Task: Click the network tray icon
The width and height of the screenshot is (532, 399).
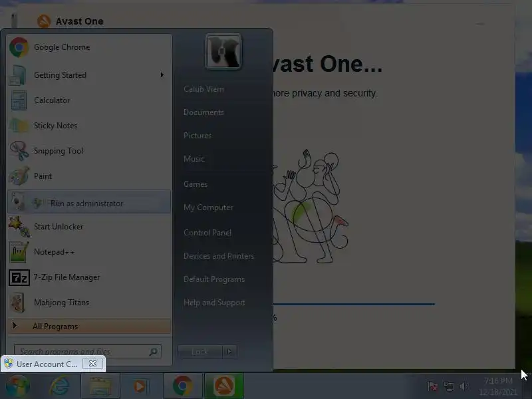Action: coord(449,386)
